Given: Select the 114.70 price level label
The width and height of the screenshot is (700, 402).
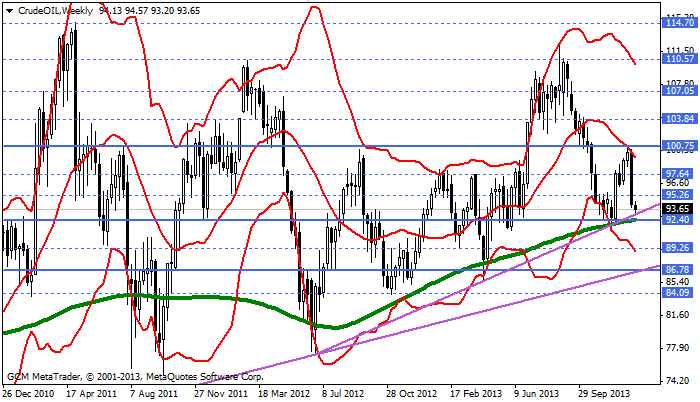Looking at the screenshot, I should tap(679, 21).
